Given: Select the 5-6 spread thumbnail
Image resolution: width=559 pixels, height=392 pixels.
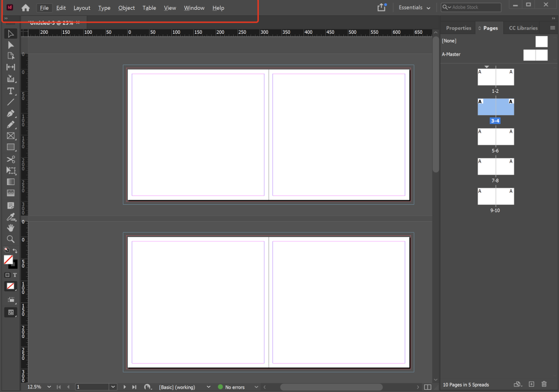Looking at the screenshot, I should coord(496,136).
